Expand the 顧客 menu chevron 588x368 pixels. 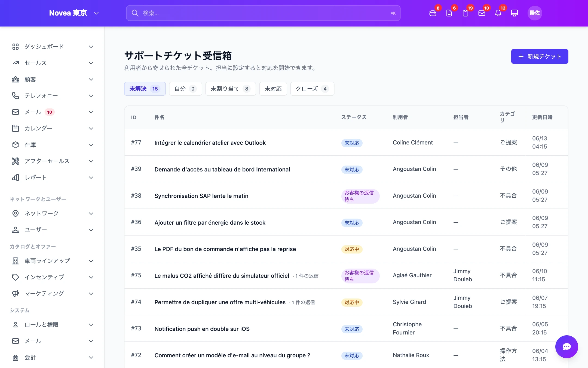(91, 79)
